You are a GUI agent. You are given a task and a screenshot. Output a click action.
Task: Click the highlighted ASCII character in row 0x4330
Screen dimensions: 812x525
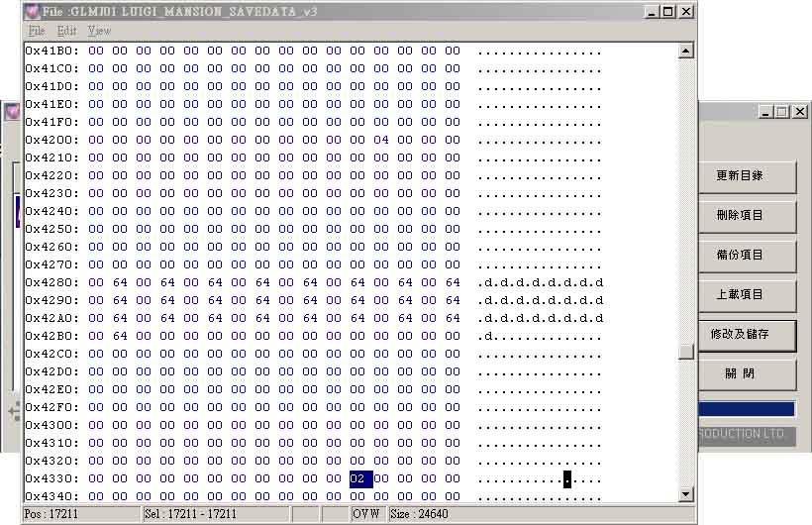(567, 479)
